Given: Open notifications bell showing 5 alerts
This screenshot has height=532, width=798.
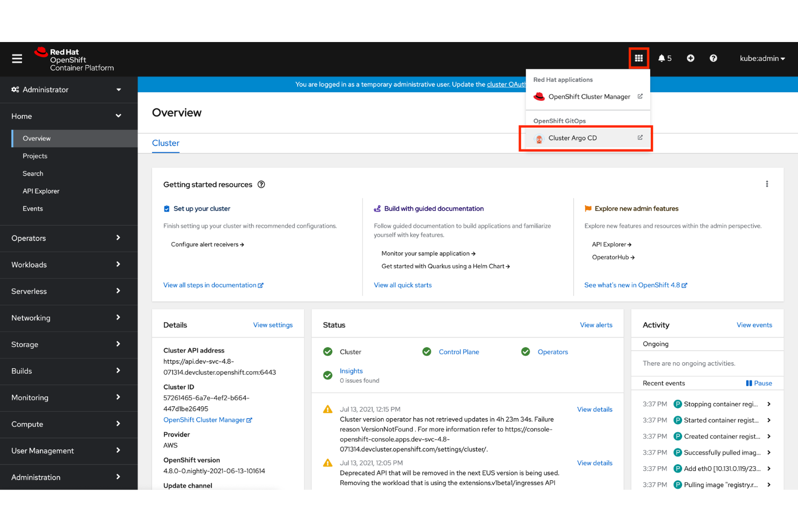Looking at the screenshot, I should pos(665,58).
